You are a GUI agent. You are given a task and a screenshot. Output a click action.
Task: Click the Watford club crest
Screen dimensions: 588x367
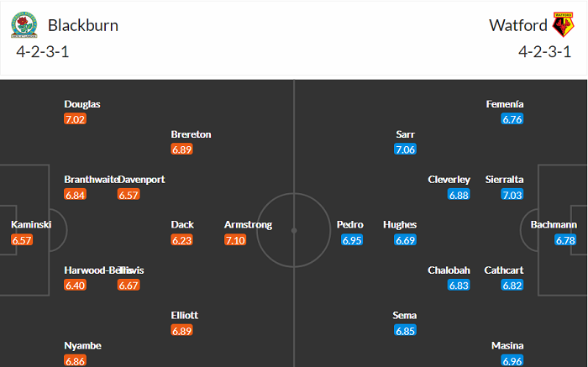tap(562, 25)
